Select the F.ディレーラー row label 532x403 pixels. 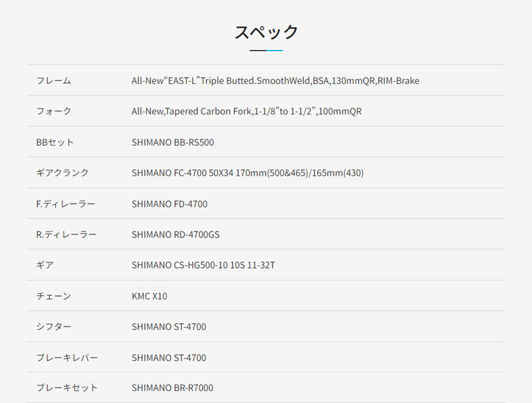point(65,204)
